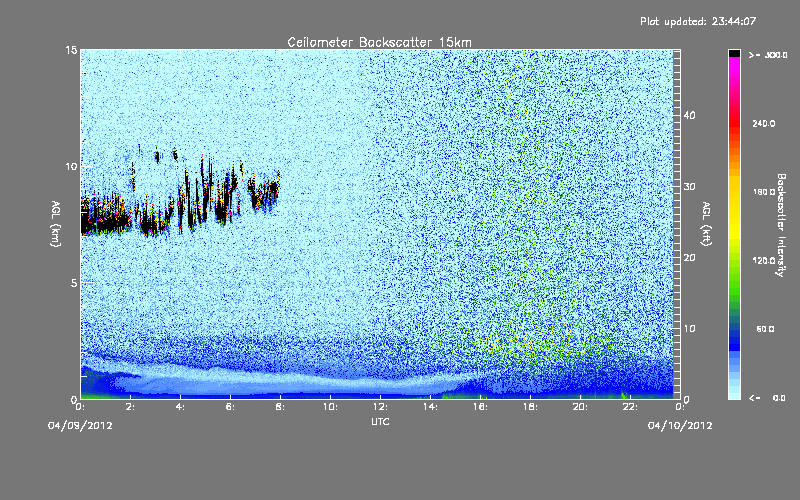Viewport: 800px width, 500px height.
Task: Click the '20:' hour tick label
Action: pyautogui.click(x=580, y=407)
